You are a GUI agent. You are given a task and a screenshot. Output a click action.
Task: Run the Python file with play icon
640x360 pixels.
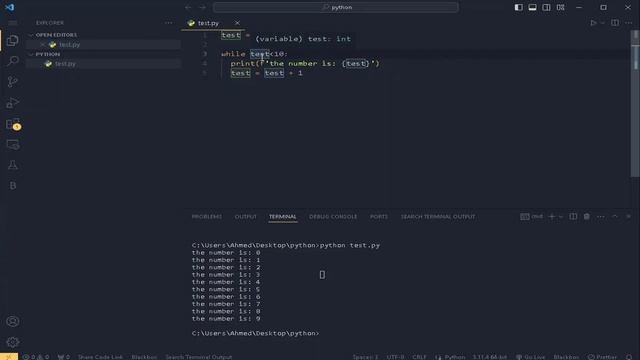click(593, 23)
